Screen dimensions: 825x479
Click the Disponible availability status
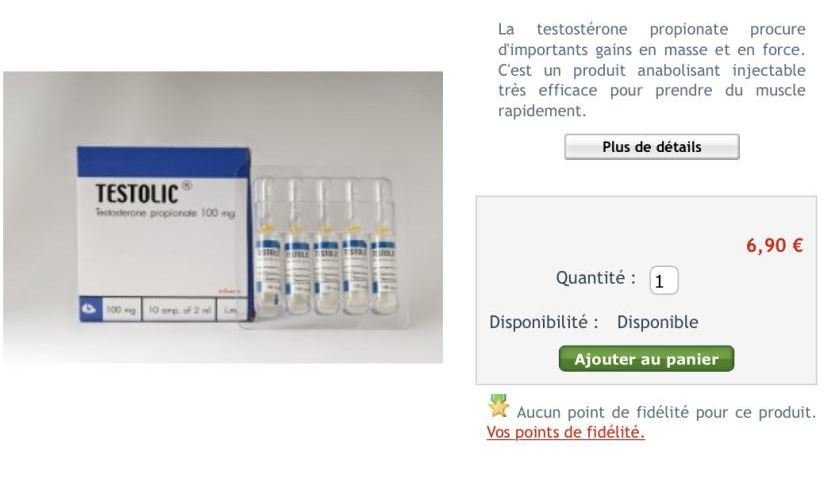pyautogui.click(x=657, y=322)
